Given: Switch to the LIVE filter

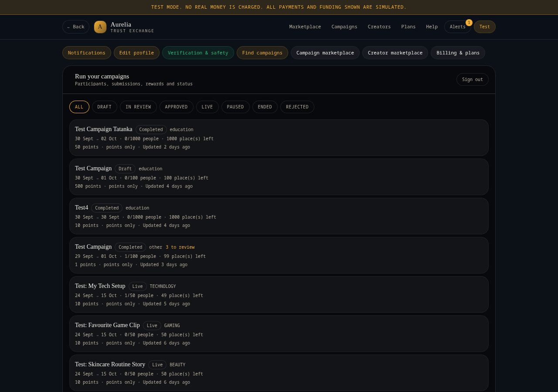Looking at the screenshot, I should coord(208,107).
